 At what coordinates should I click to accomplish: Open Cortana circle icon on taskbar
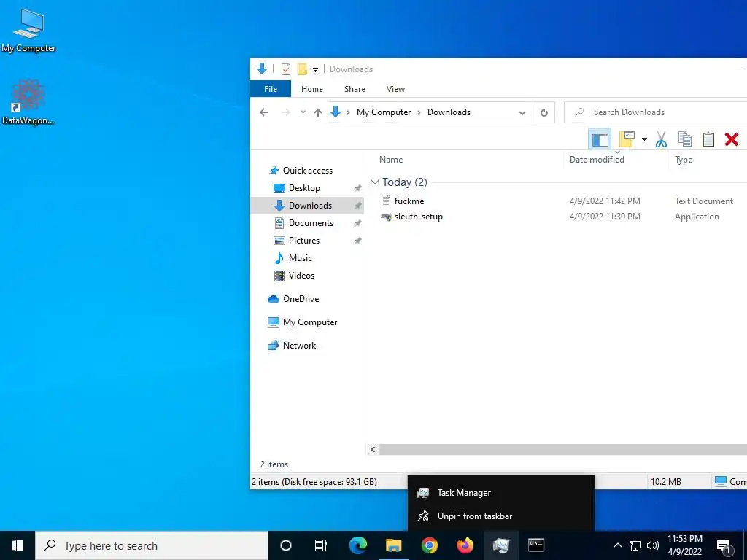pos(286,545)
